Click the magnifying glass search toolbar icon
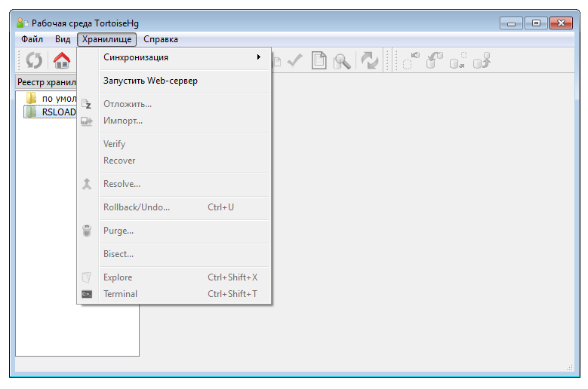Screen dimensions: 588x389 pyautogui.click(x=342, y=61)
